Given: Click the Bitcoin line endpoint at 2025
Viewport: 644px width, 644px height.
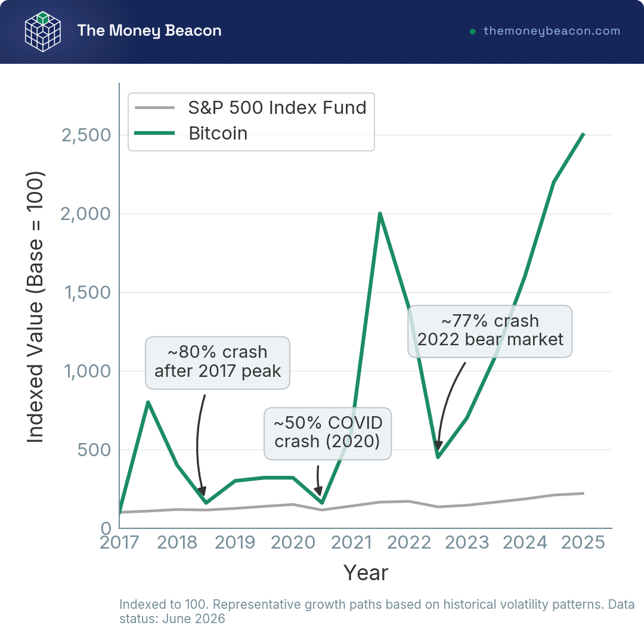Looking at the screenshot, I should coord(583,134).
